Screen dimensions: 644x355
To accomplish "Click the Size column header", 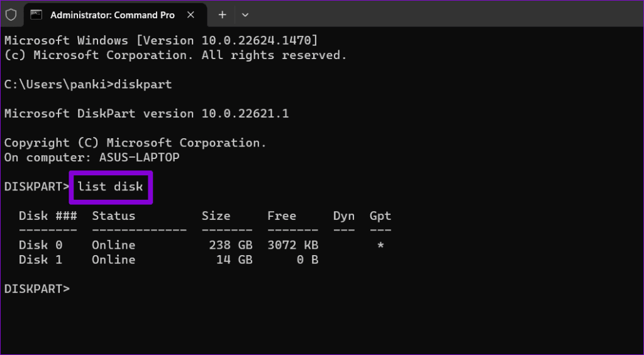I will 216,216.
